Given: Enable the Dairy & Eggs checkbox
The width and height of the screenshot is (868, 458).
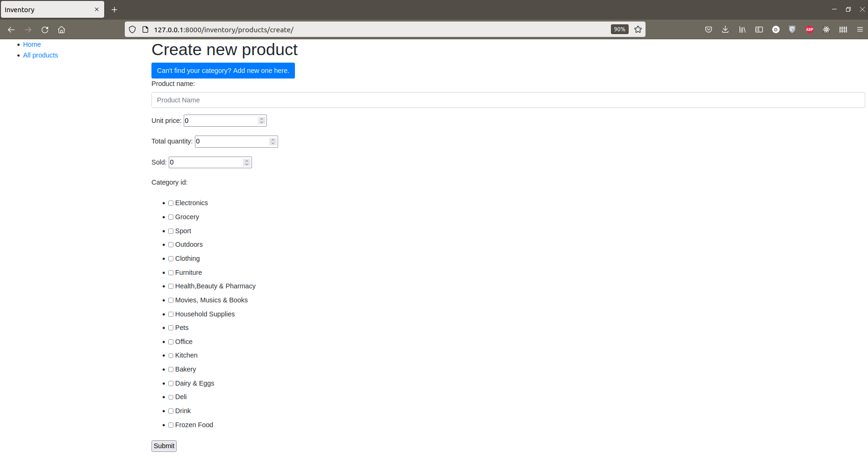Looking at the screenshot, I should pyautogui.click(x=171, y=384).
